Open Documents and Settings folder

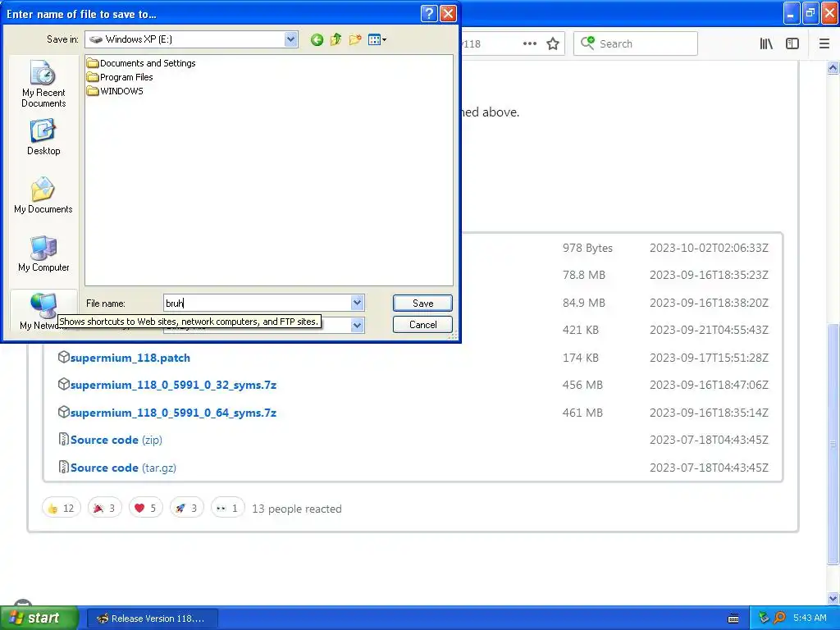pos(141,63)
